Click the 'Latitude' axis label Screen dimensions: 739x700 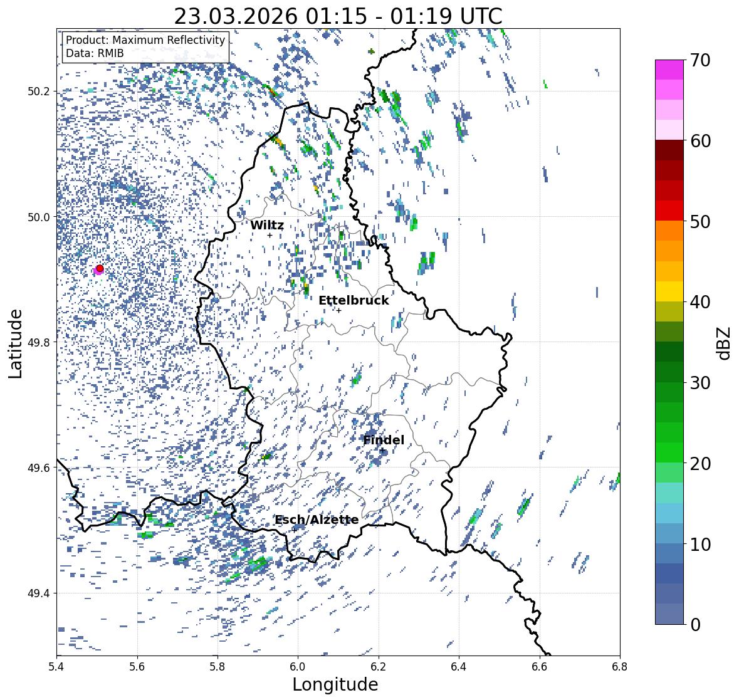click(x=16, y=343)
